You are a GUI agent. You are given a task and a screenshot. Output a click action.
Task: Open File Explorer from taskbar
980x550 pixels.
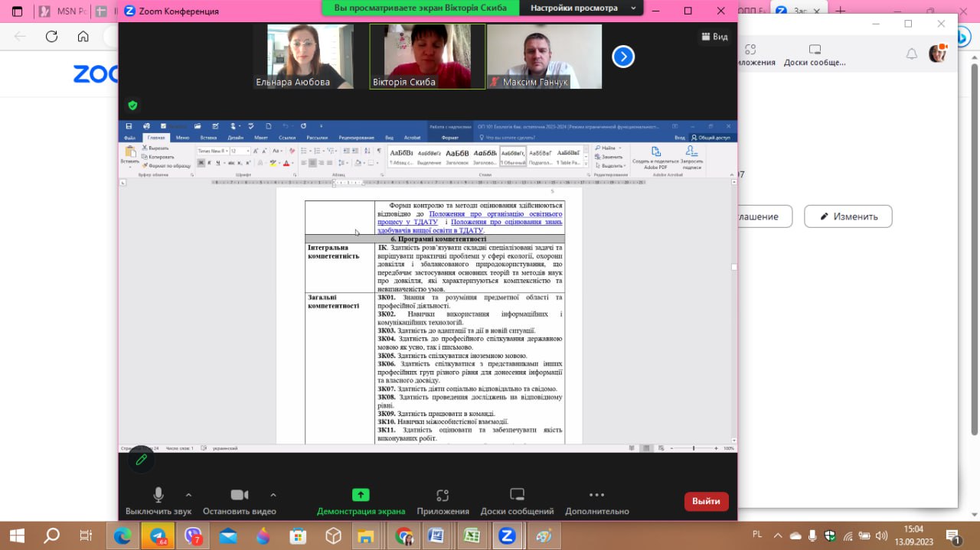(x=366, y=535)
